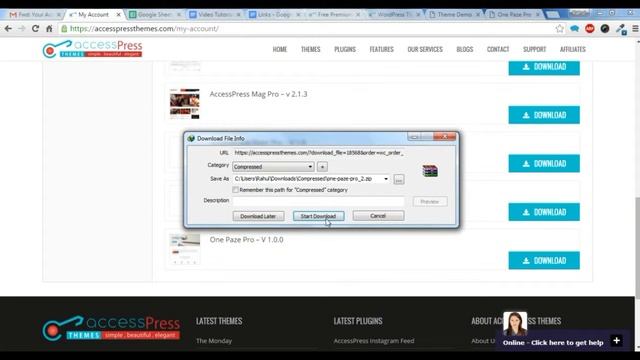Screen dimensions: 640x360
Task: Switch to the Video Tutorial tab
Action: (x=215, y=14)
